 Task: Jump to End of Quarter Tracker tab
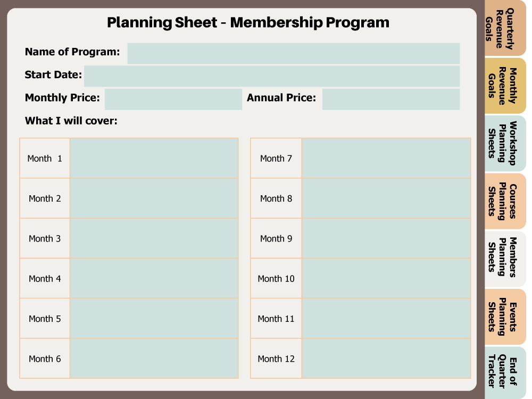click(x=504, y=372)
